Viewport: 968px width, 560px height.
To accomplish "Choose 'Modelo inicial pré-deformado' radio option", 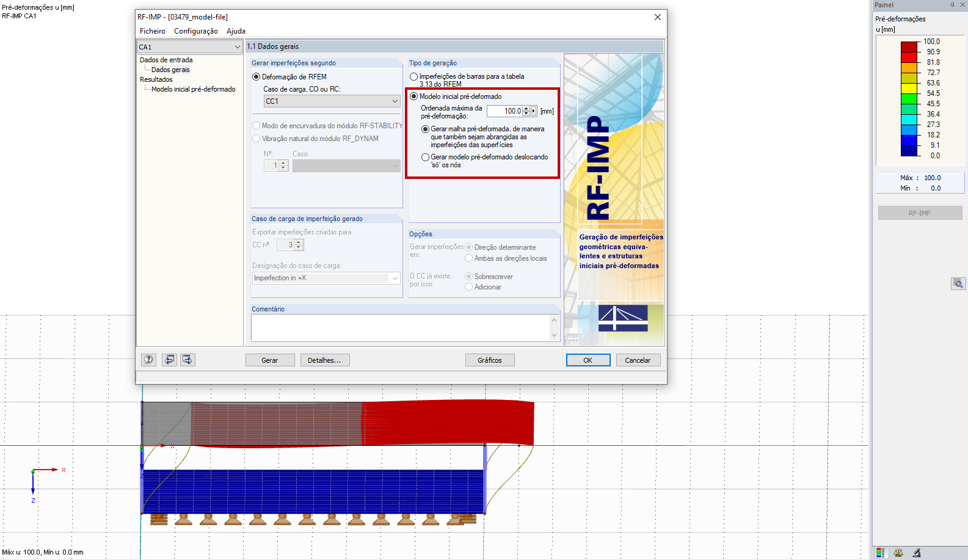I will 413,96.
